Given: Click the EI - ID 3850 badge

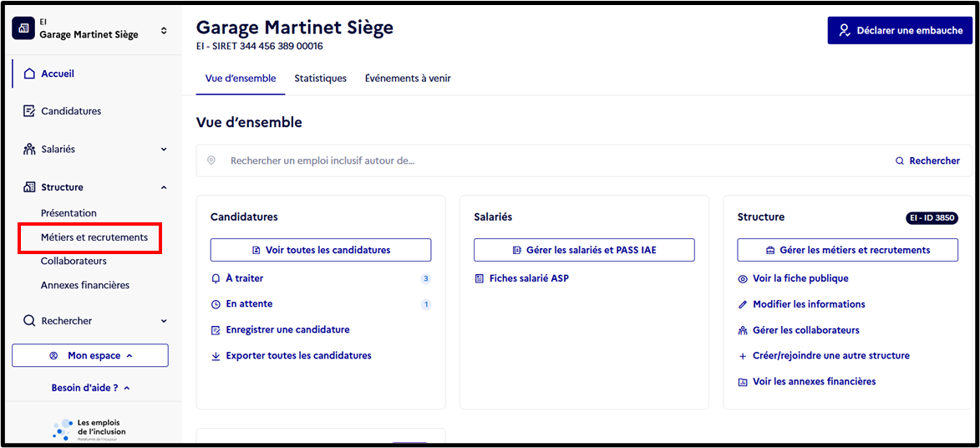Looking at the screenshot, I should pos(932,218).
